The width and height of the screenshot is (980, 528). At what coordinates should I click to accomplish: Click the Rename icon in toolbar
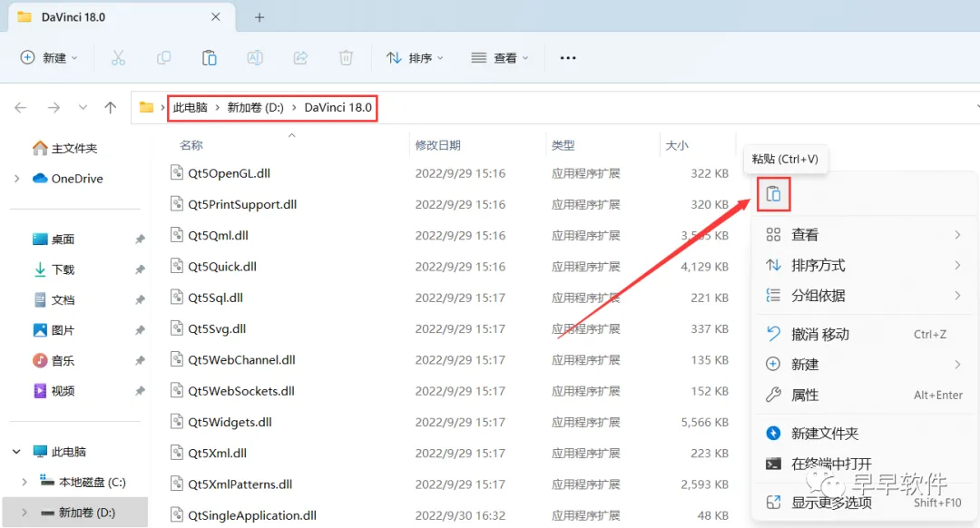[x=255, y=58]
